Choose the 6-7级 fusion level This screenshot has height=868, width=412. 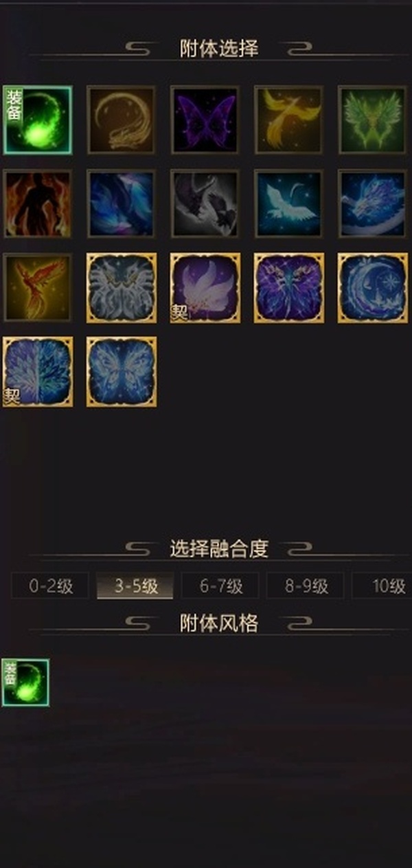pyautogui.click(x=220, y=586)
